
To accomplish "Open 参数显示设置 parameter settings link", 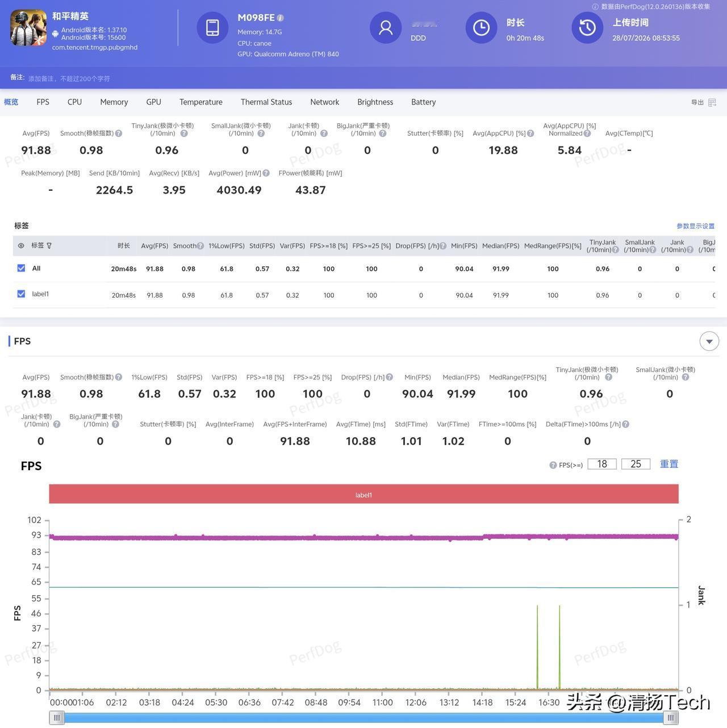I will coord(695,226).
